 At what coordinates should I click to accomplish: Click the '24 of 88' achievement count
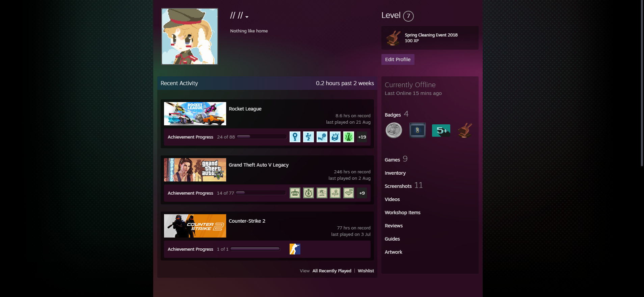click(226, 137)
